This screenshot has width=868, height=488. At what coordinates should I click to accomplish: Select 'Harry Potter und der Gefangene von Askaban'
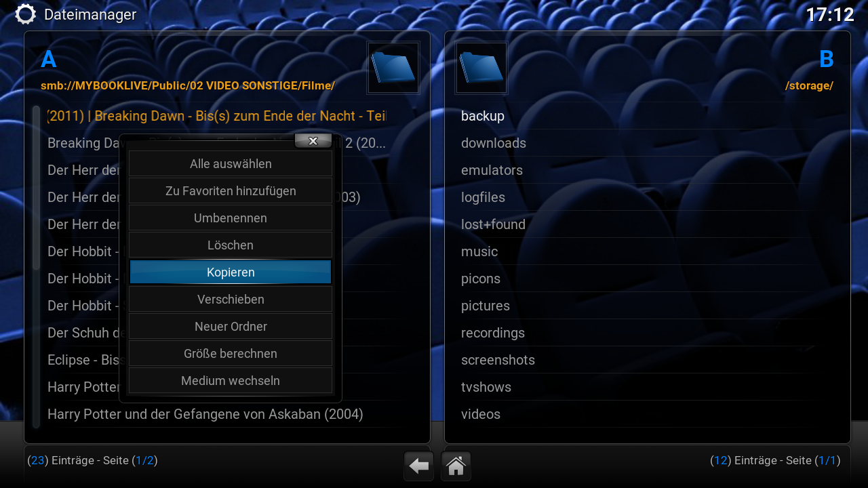point(205,414)
